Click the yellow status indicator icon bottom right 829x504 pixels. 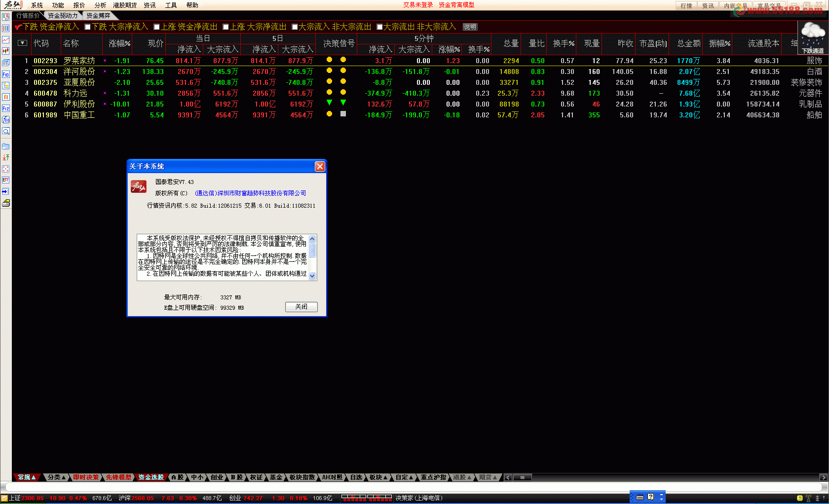[x=799, y=498]
